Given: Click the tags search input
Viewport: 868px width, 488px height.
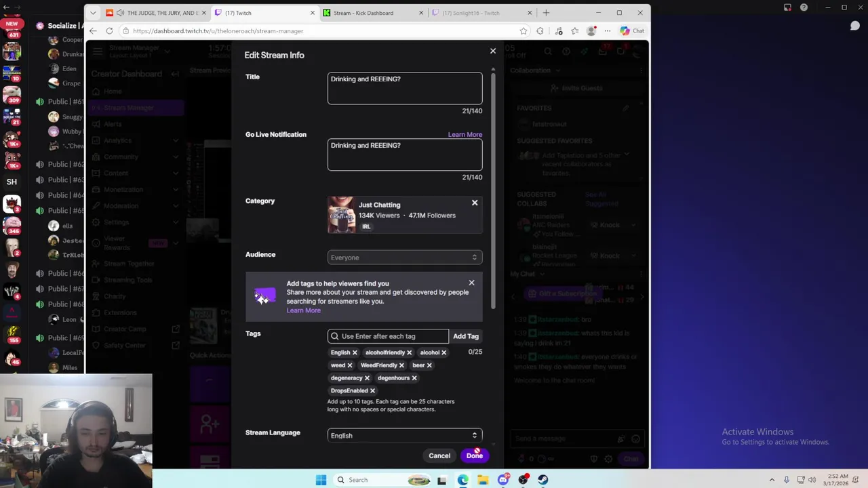Looking at the screenshot, I should click(x=388, y=336).
